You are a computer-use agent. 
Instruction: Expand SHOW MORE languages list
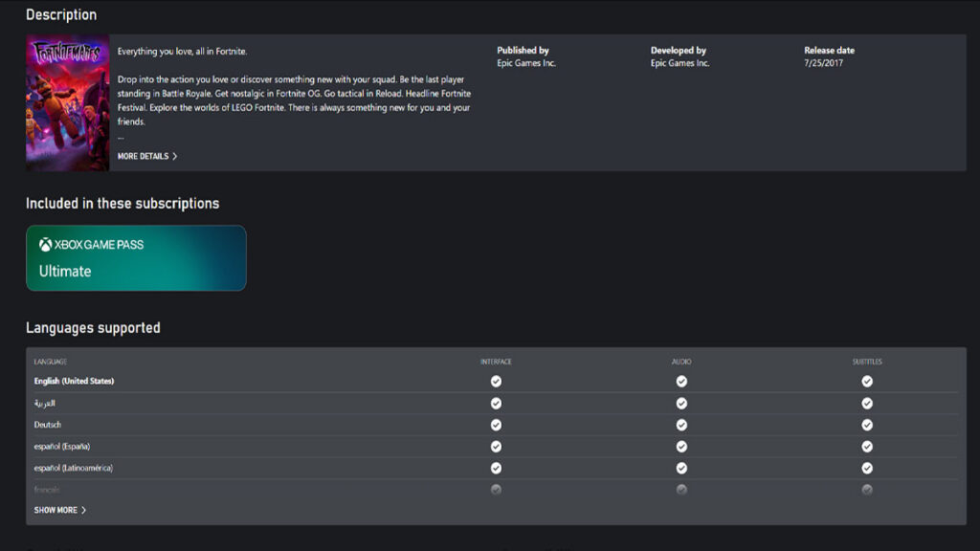[60, 511]
